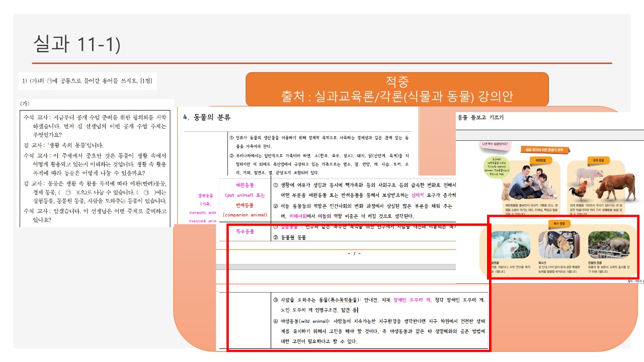This screenshot has height=362, width=644.
Task: Click the line '② 동물원 동물'
Action: pos(290,237)
